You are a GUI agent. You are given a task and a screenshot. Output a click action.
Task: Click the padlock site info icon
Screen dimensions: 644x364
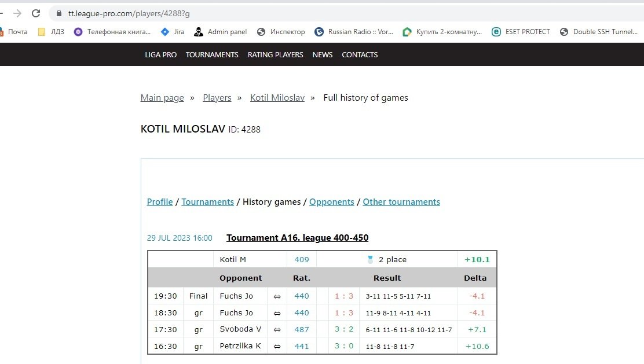point(58,13)
